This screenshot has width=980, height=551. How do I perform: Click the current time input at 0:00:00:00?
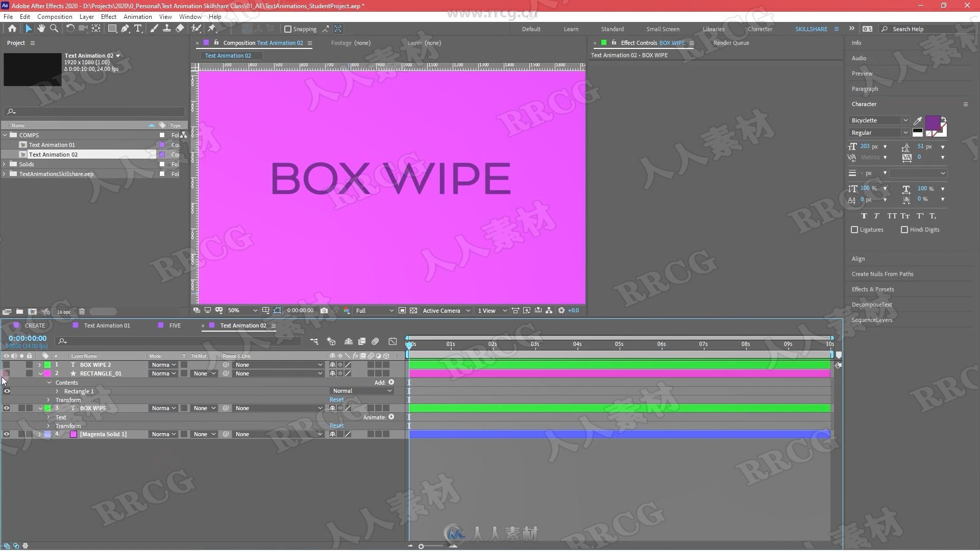(x=27, y=338)
